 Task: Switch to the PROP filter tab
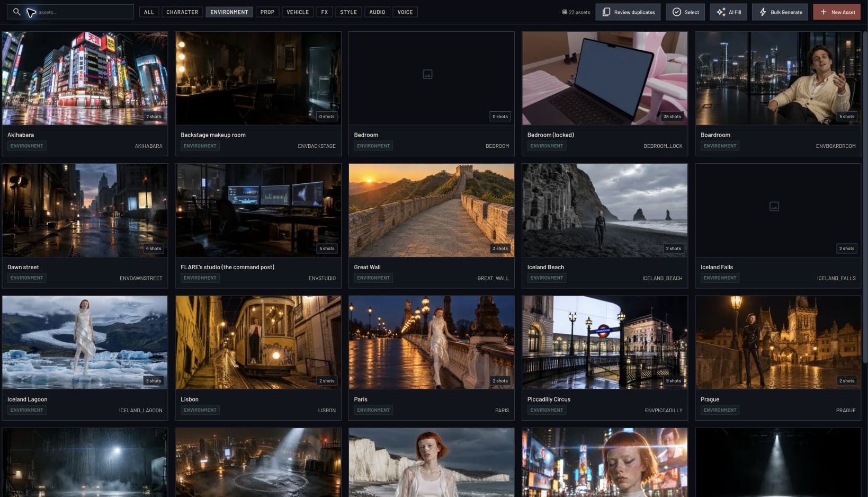[267, 12]
